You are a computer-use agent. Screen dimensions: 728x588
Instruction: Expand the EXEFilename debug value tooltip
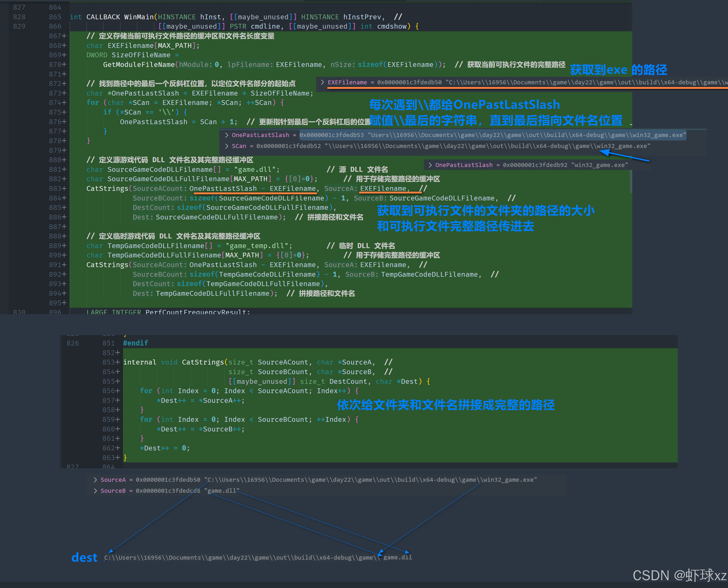point(322,82)
